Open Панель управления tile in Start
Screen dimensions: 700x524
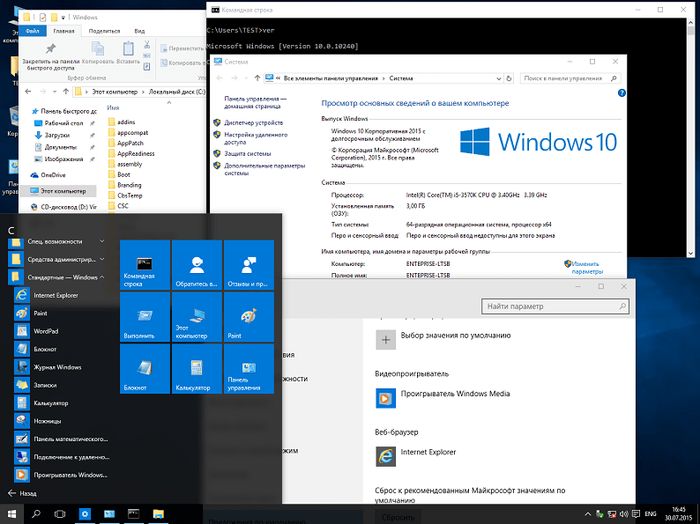pos(247,370)
